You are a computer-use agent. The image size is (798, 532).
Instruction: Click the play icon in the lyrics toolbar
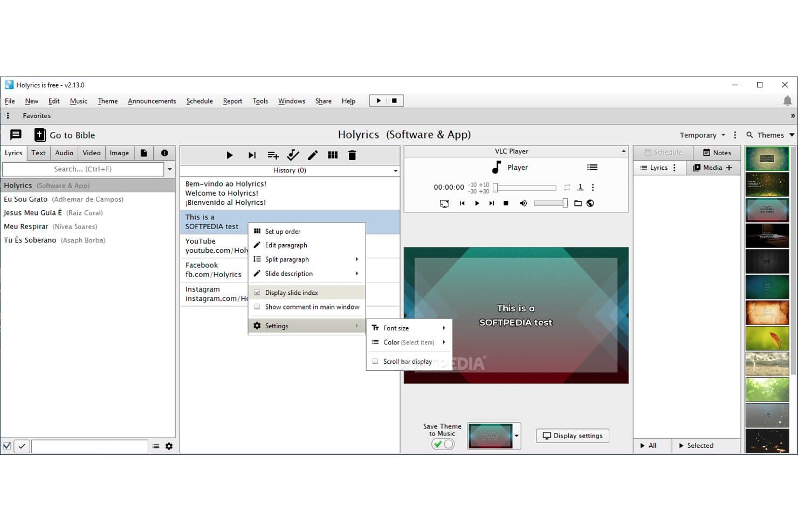[229, 155]
